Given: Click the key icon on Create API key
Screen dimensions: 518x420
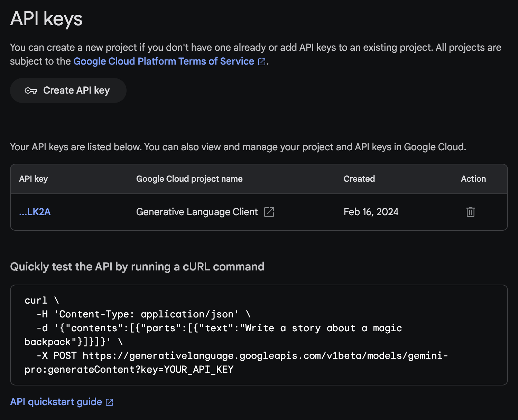Looking at the screenshot, I should point(31,91).
